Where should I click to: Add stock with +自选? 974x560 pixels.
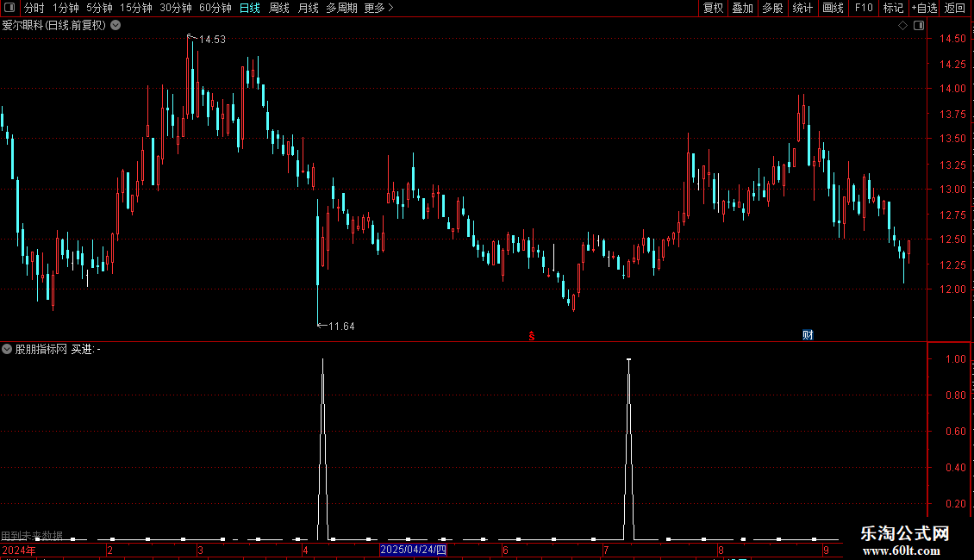click(x=924, y=8)
